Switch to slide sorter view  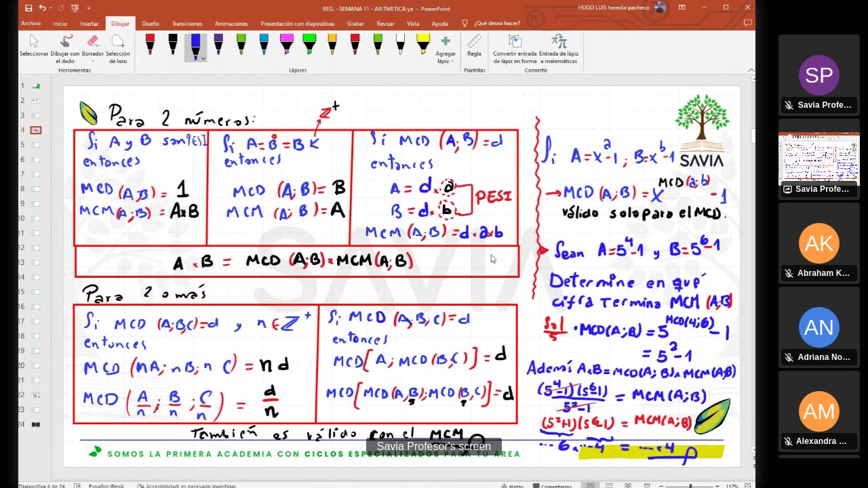[608, 485]
